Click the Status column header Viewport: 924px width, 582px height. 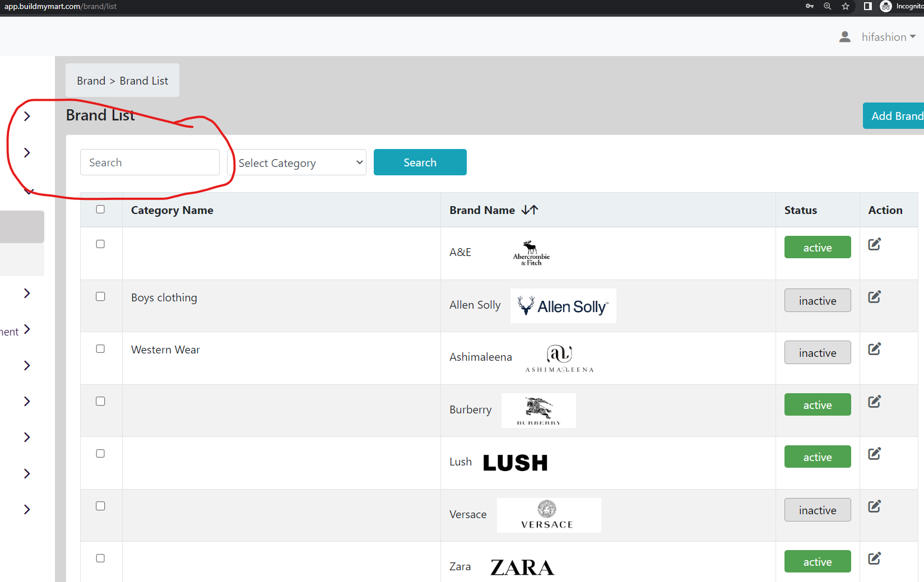pos(801,210)
